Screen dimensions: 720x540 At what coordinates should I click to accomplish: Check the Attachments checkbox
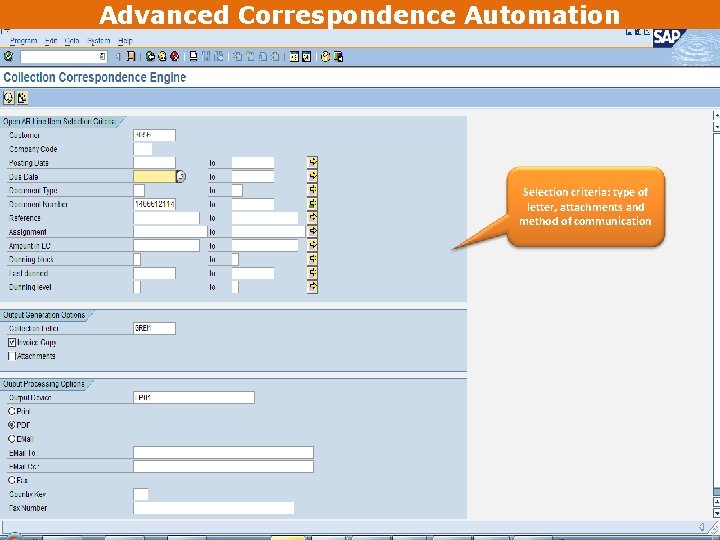click(x=12, y=356)
